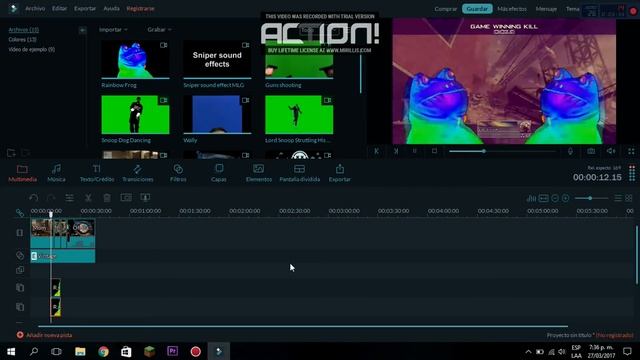This screenshot has width=640, height=360.
Task: Select the Rainbow Frog thumbnail
Action: (135, 59)
